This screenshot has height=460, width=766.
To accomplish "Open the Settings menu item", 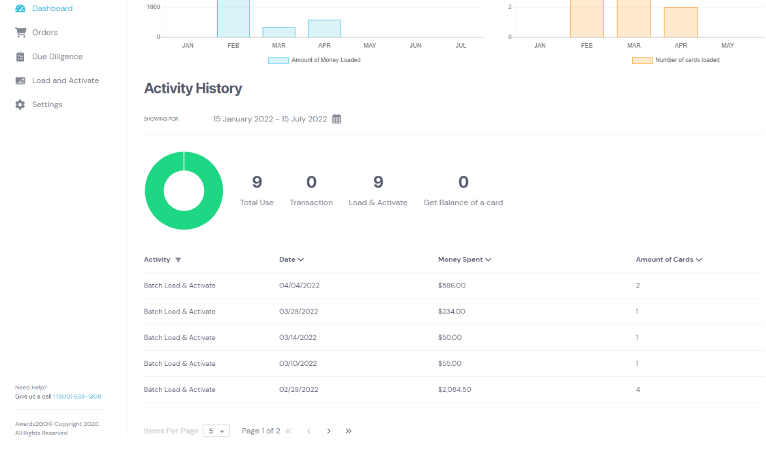I will point(47,105).
